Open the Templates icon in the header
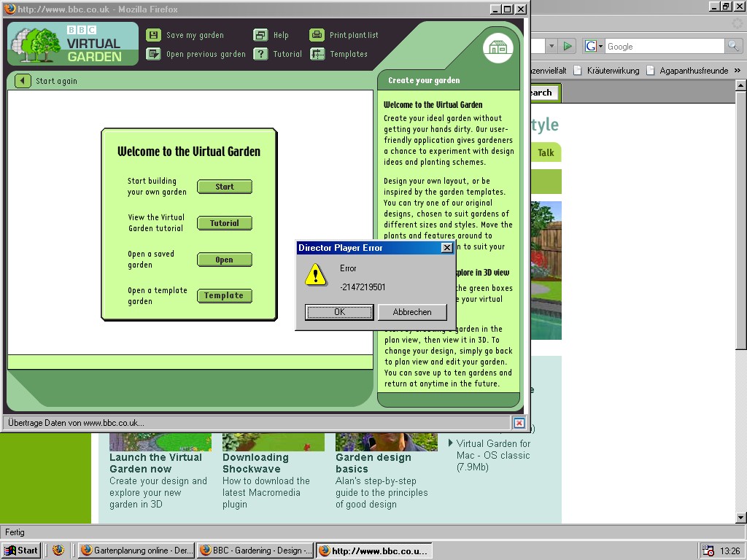Image resolution: width=747 pixels, height=560 pixels. pos(317,54)
